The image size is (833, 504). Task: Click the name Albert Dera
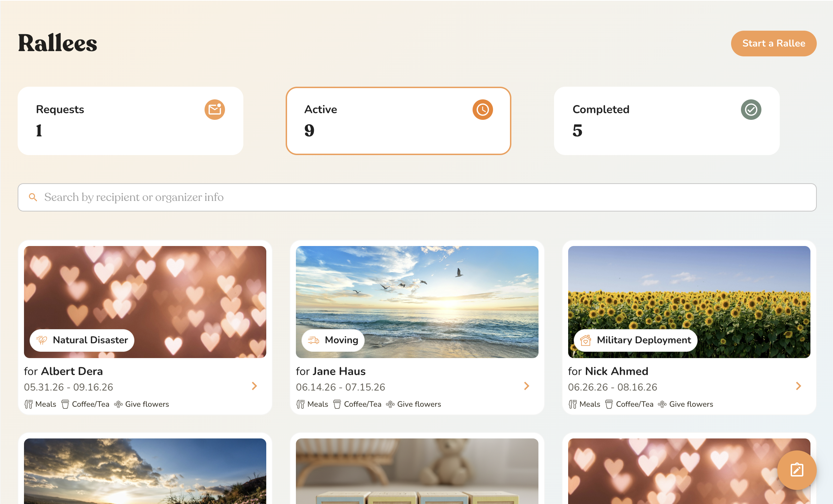click(x=72, y=371)
